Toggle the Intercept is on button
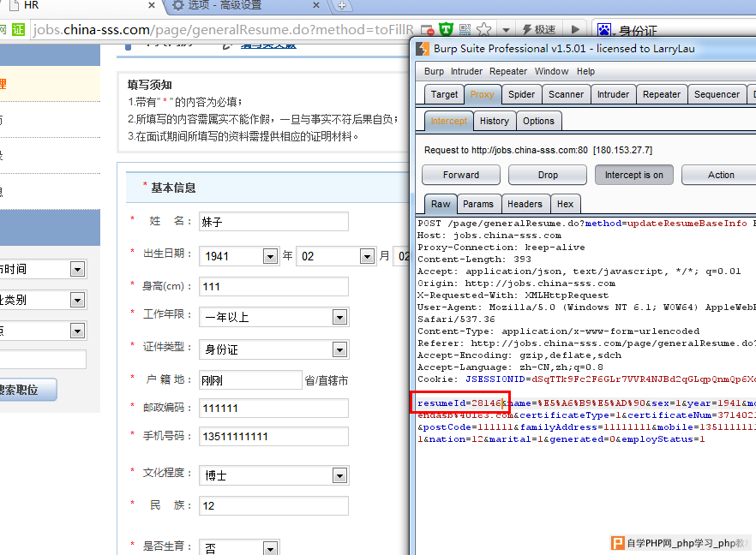 [x=634, y=175]
